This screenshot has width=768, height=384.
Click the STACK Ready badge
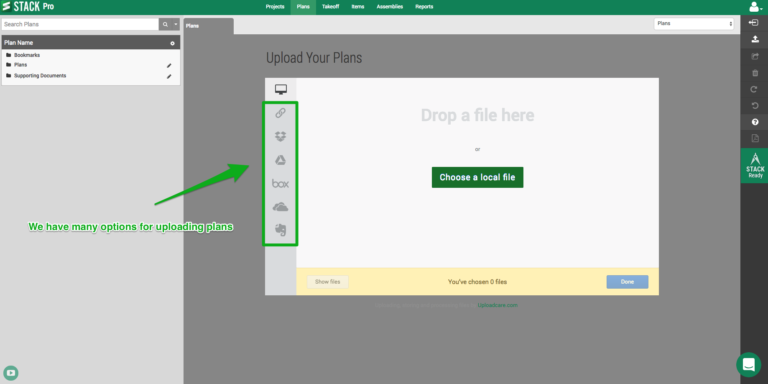click(755, 166)
